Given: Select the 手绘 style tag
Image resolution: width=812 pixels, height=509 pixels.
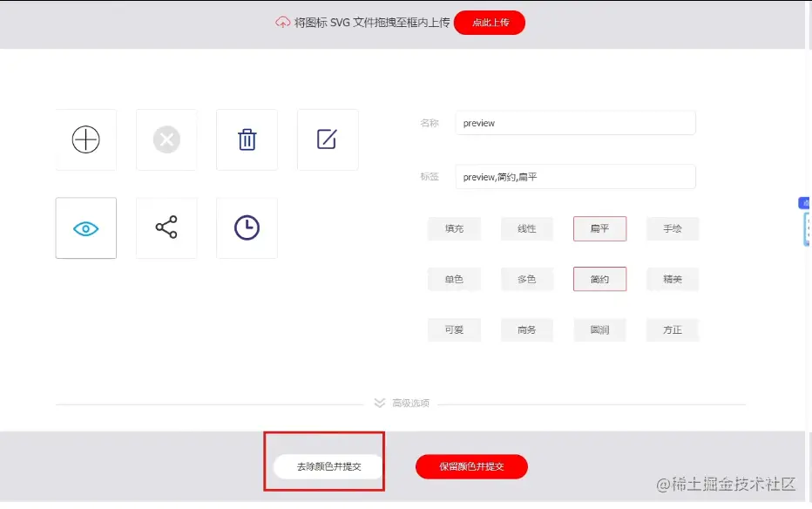Looking at the screenshot, I should [672, 228].
